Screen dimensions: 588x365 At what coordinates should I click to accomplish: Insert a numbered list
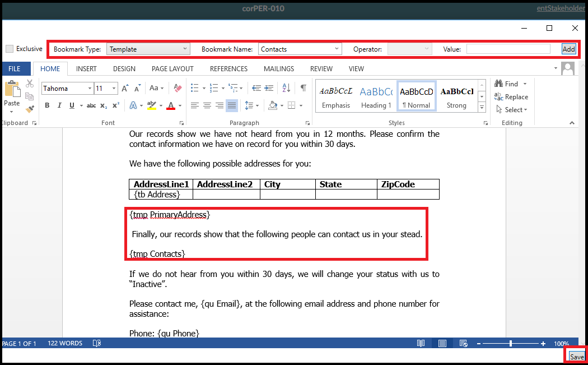click(214, 88)
